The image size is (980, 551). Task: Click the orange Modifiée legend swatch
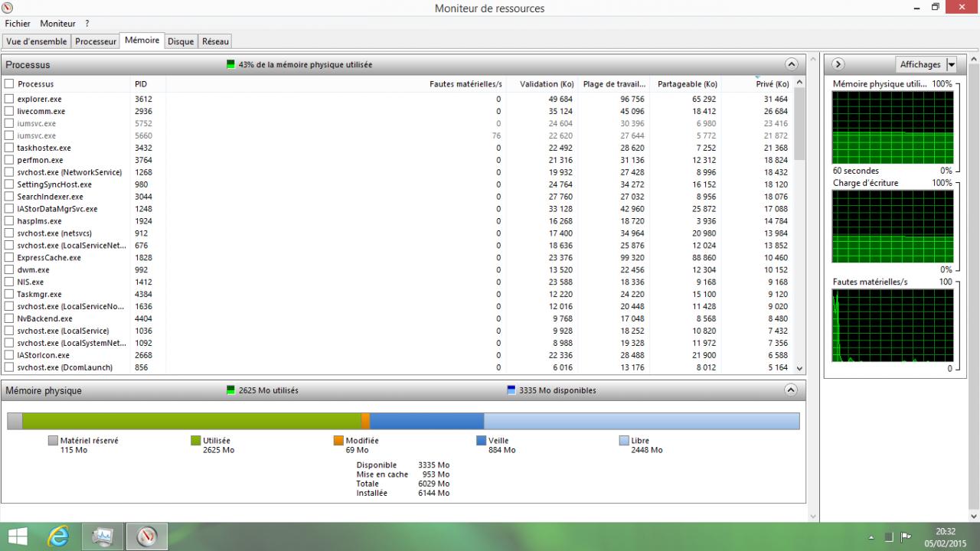tap(338, 441)
